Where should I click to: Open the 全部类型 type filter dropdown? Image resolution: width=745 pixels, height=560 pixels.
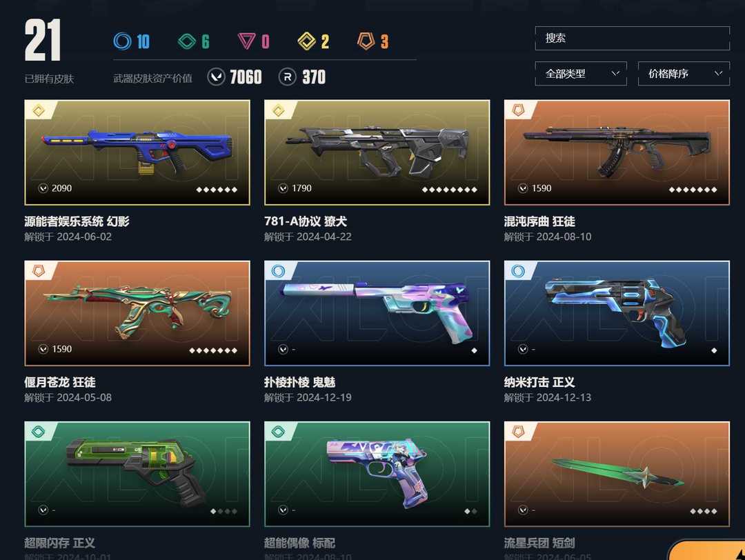coord(581,74)
